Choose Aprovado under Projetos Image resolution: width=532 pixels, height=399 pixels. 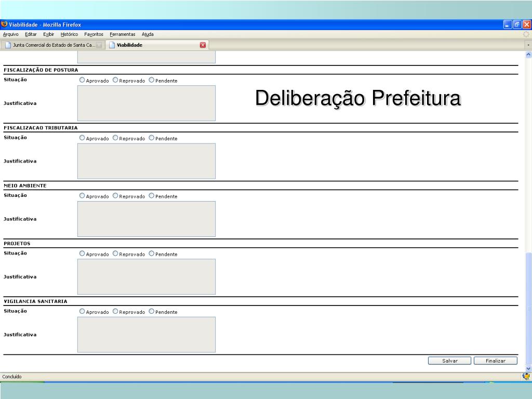coord(82,254)
